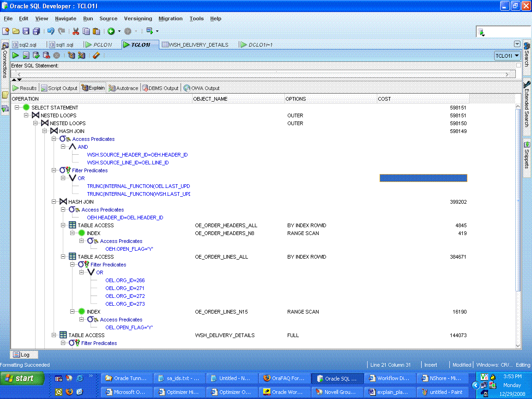Open the Snippets side panel
The height and width of the screenshot is (399, 532).
point(526,154)
